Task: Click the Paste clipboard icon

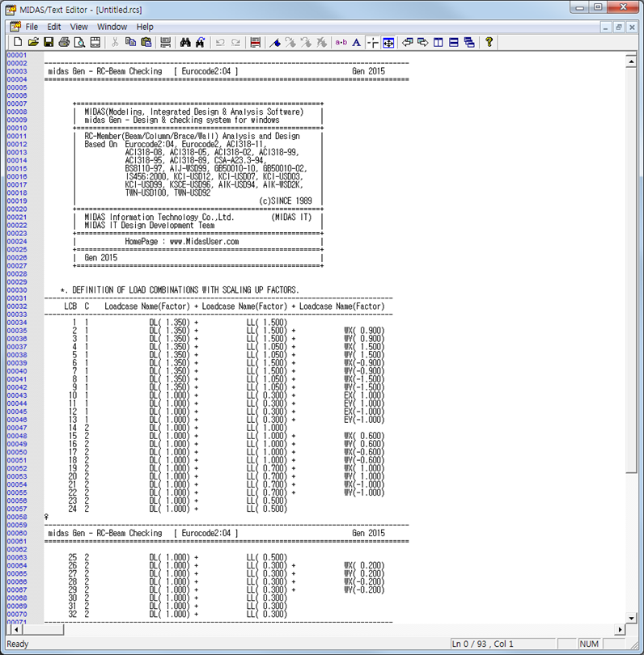Action: (x=146, y=42)
